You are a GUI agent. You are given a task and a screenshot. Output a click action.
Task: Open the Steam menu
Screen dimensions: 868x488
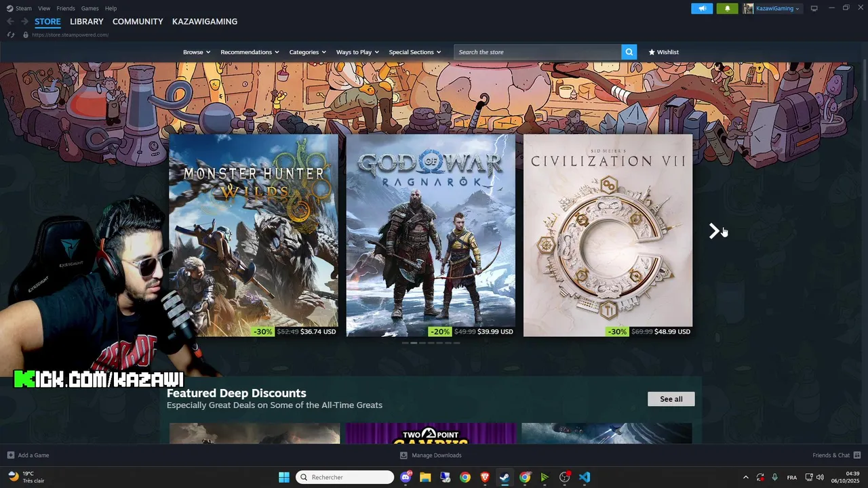tap(24, 8)
